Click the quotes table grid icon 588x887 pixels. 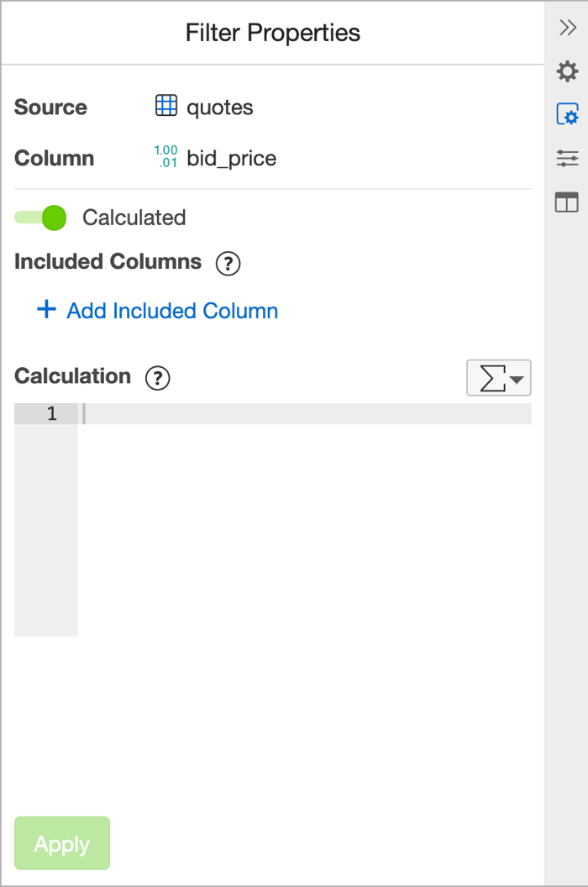[x=166, y=106]
